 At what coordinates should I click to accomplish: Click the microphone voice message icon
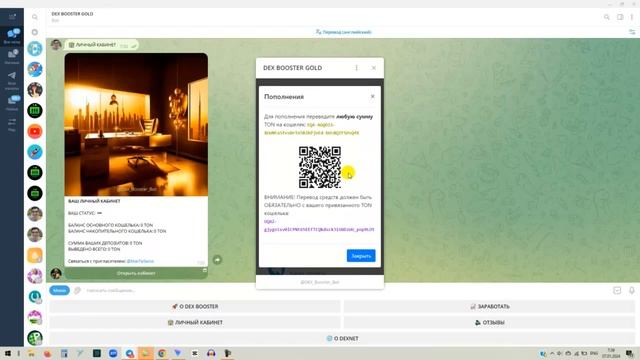point(631,290)
